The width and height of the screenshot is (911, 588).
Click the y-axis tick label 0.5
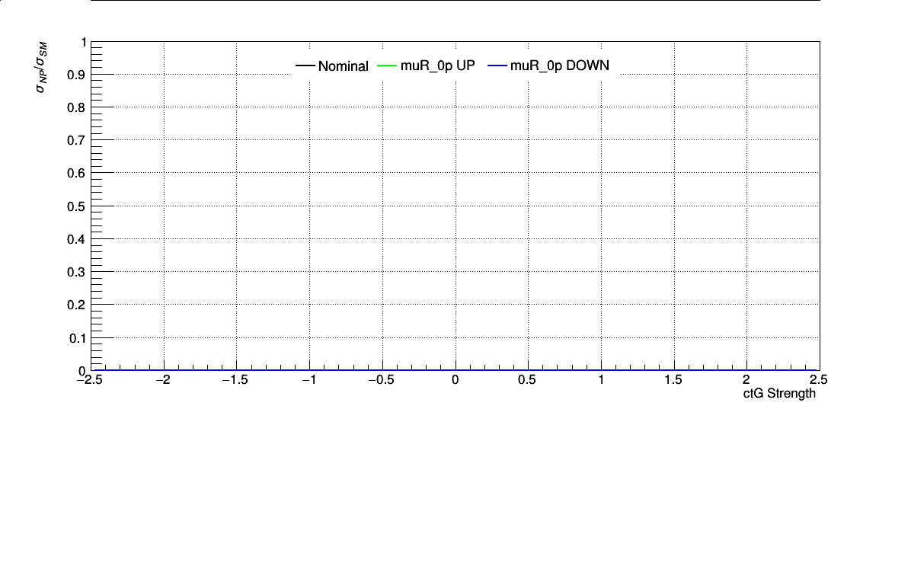click(x=76, y=207)
